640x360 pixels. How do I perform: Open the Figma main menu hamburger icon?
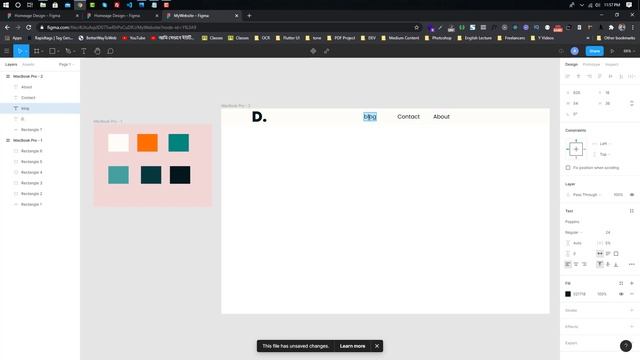point(7,51)
